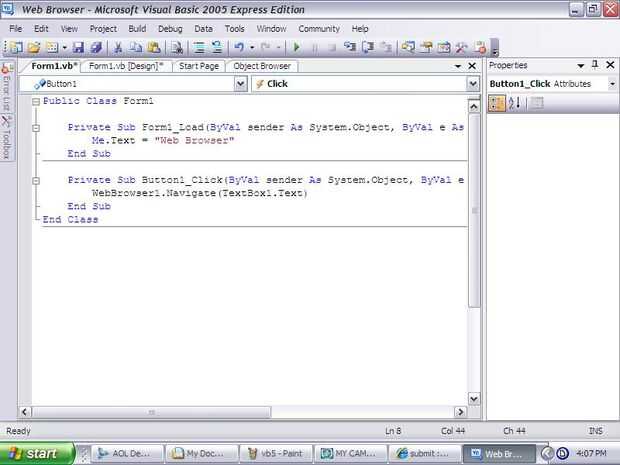Switch to the Start Page tab
Screen dimensions: 620x465
point(198,66)
